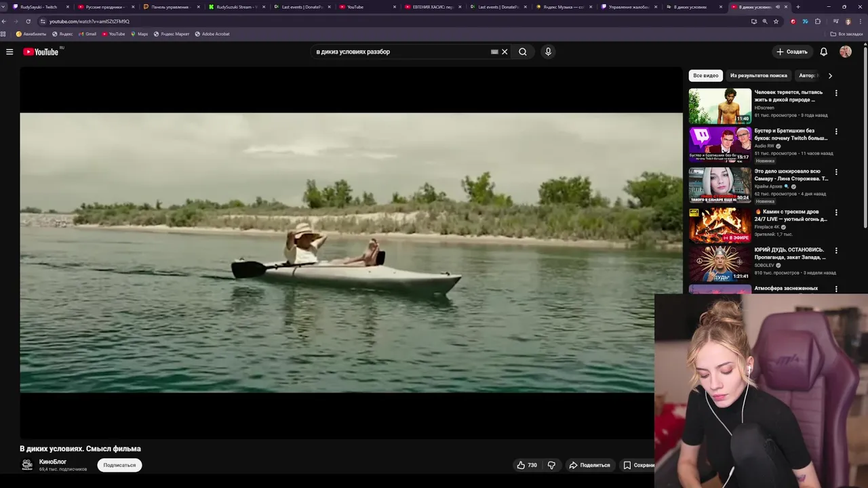Mute the playing tab via speaker icon
The image size is (868, 488).
point(777,7)
